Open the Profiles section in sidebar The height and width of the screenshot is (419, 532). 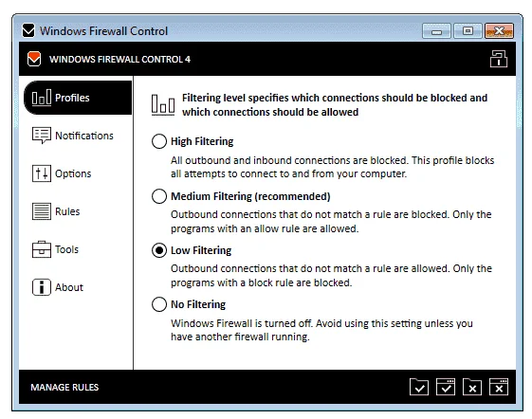tap(78, 98)
